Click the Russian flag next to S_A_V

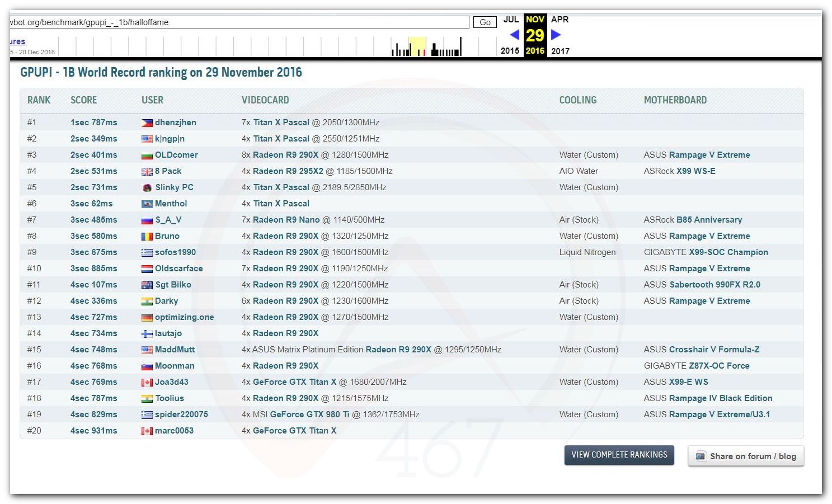click(147, 220)
